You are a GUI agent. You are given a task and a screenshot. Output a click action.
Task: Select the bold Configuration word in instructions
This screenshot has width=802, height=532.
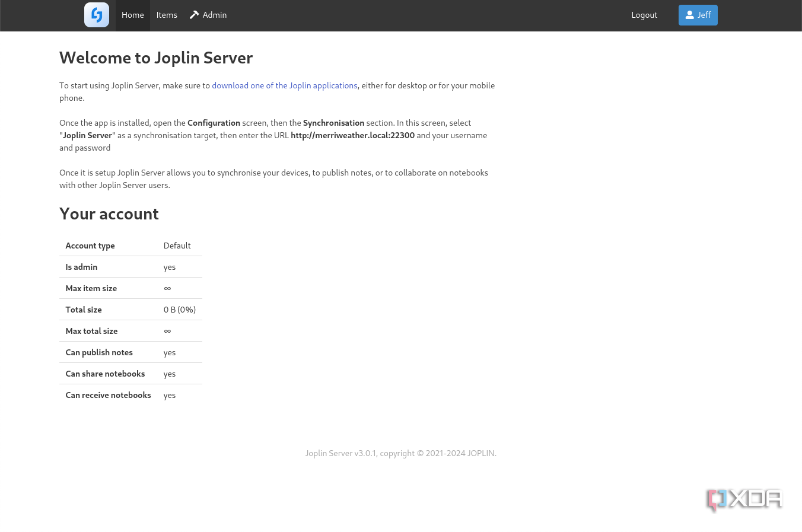(214, 123)
